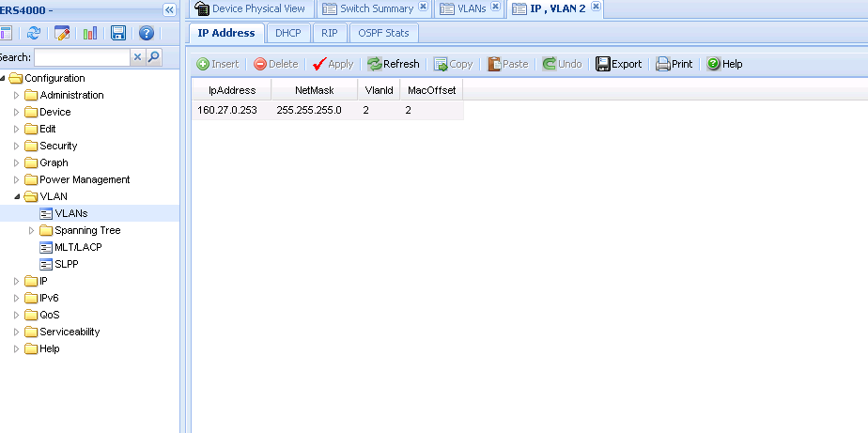Click the magnifier search icon
The width and height of the screenshot is (868, 433).
click(154, 57)
